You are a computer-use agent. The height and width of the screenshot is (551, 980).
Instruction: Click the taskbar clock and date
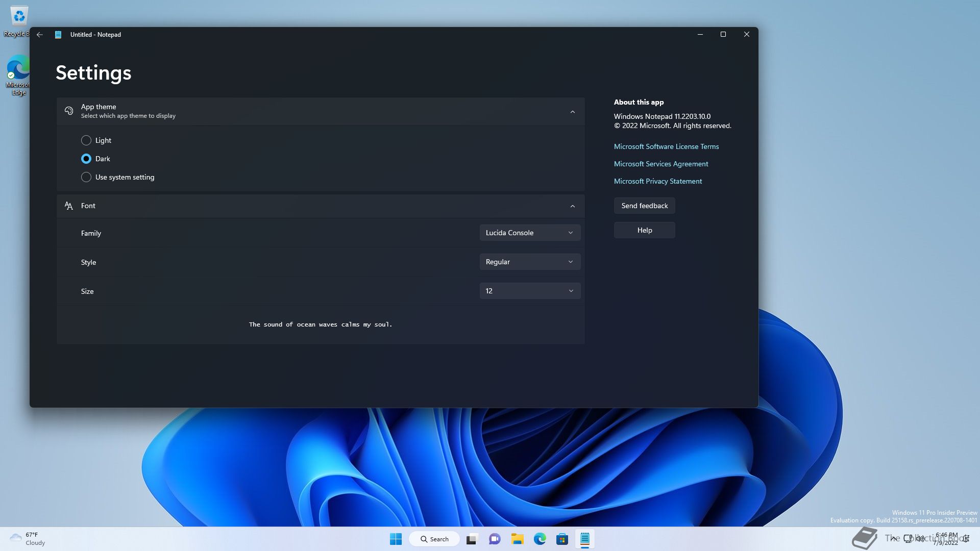(946, 539)
